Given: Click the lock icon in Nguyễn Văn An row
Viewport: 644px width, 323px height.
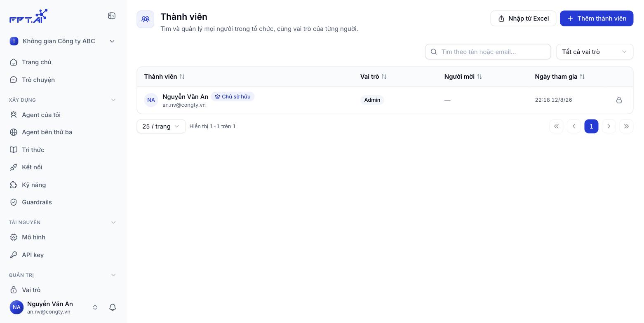Looking at the screenshot, I should [619, 100].
